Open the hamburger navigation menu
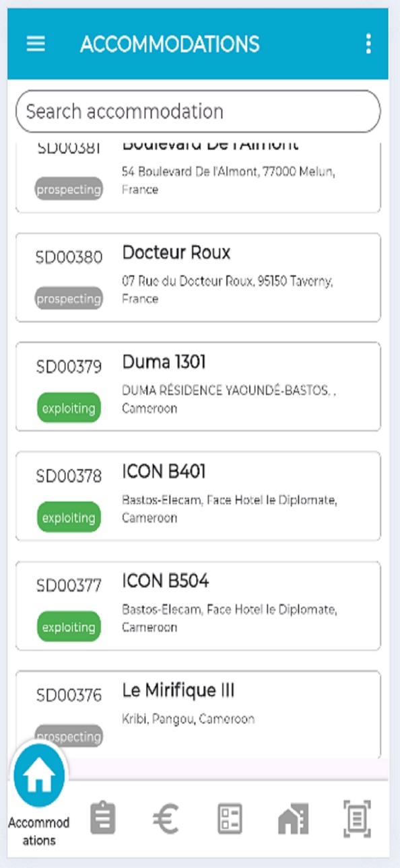Image resolution: width=400 pixels, height=868 pixels. pos(36,44)
